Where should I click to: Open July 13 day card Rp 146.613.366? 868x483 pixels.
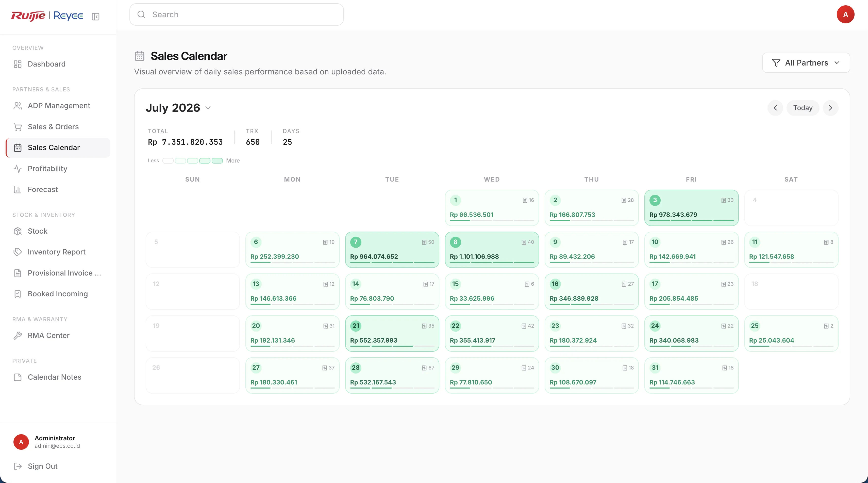pyautogui.click(x=292, y=292)
